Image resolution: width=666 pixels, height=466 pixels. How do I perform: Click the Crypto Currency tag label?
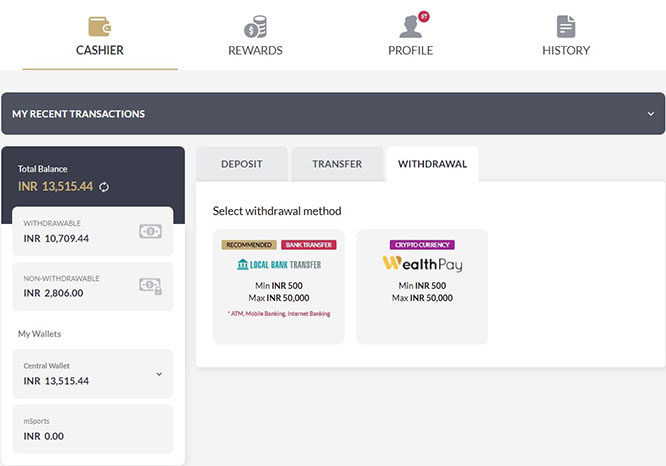(x=422, y=245)
